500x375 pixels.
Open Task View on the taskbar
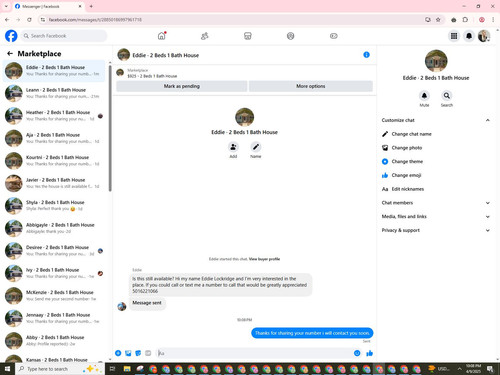click(112, 369)
